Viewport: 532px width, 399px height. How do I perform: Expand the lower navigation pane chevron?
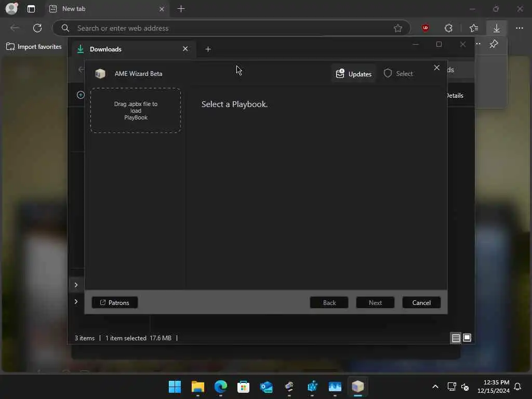(76, 302)
